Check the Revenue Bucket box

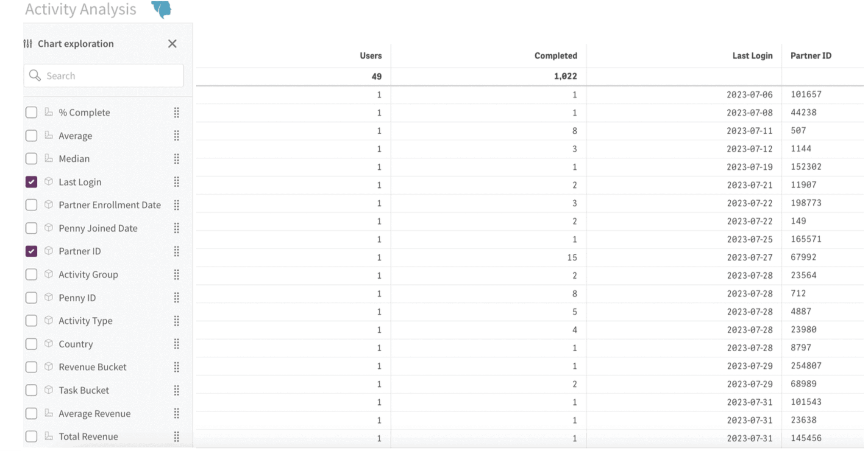tap(31, 367)
